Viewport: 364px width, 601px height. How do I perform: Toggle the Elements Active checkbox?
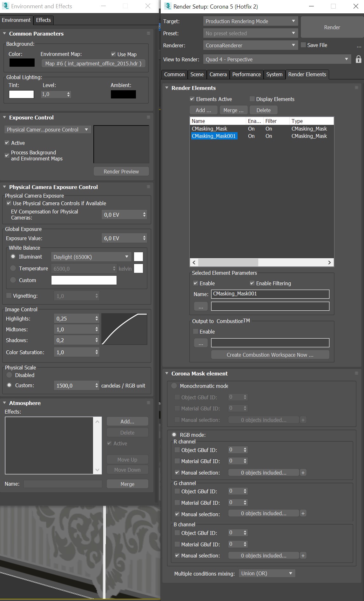[x=192, y=99]
